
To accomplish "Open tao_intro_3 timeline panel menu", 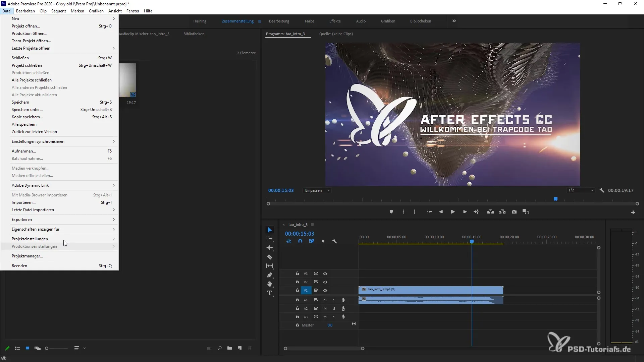I will 312,225.
